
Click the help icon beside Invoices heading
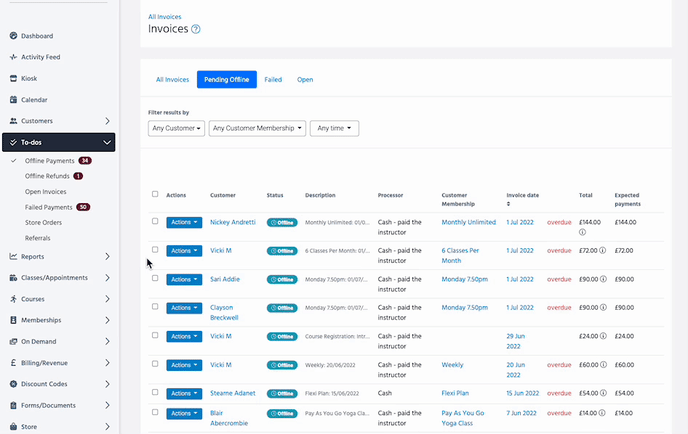click(x=196, y=29)
